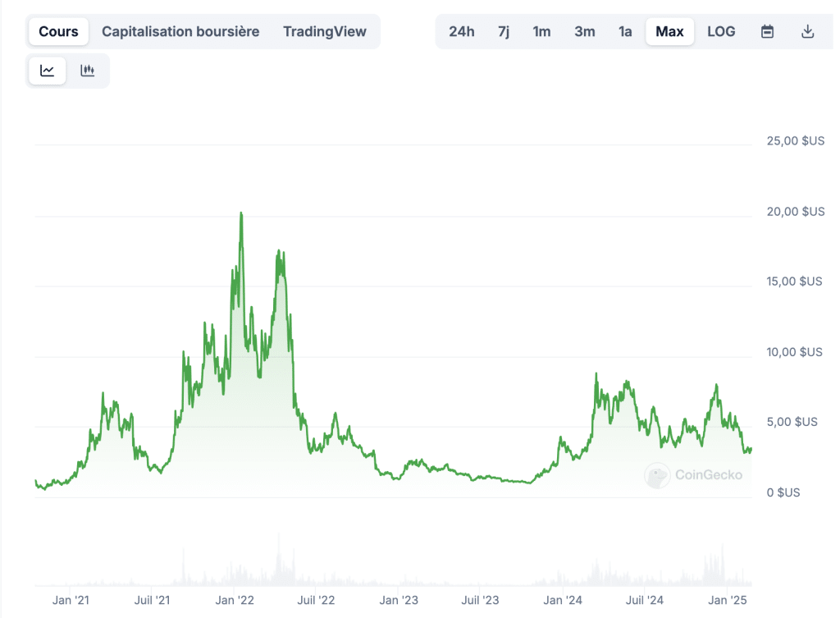
Task: Select the 7j time range
Action: 504,32
